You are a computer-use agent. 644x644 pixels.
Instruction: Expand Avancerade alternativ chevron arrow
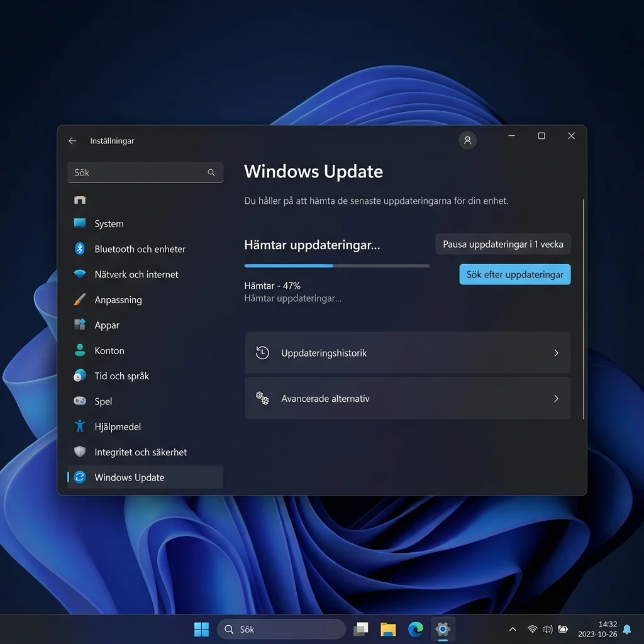coord(556,398)
